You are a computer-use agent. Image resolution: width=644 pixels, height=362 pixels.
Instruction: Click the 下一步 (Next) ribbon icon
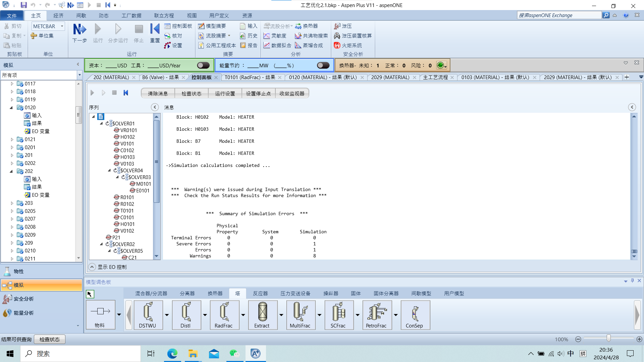click(79, 33)
